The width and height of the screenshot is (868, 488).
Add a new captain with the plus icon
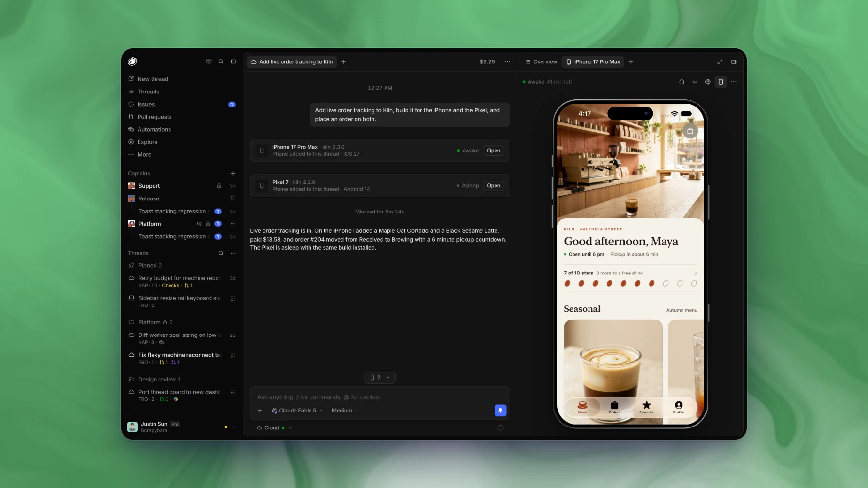coord(233,173)
